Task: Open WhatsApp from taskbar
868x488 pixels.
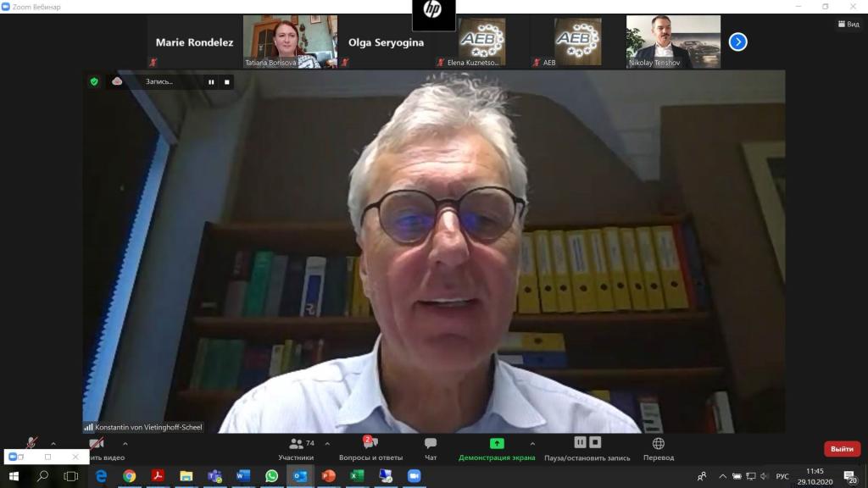Action: point(271,476)
